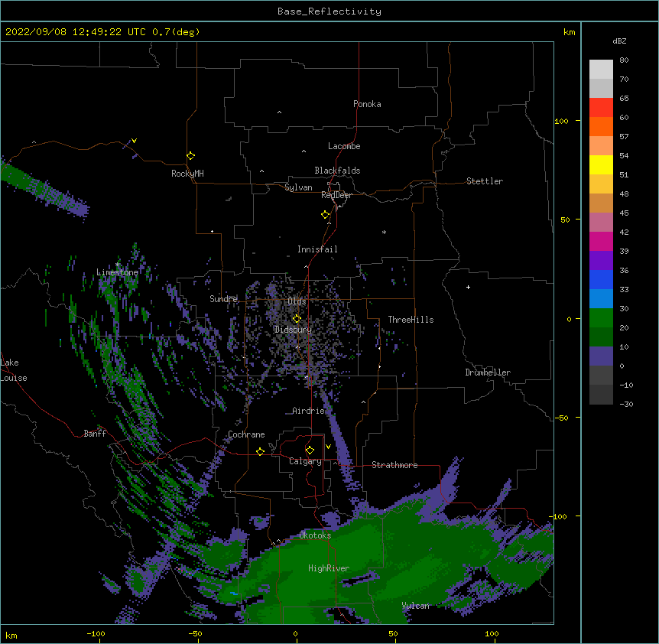This screenshot has width=659, height=644.
Task: Click the Lacombe city label
Action: click(x=344, y=146)
